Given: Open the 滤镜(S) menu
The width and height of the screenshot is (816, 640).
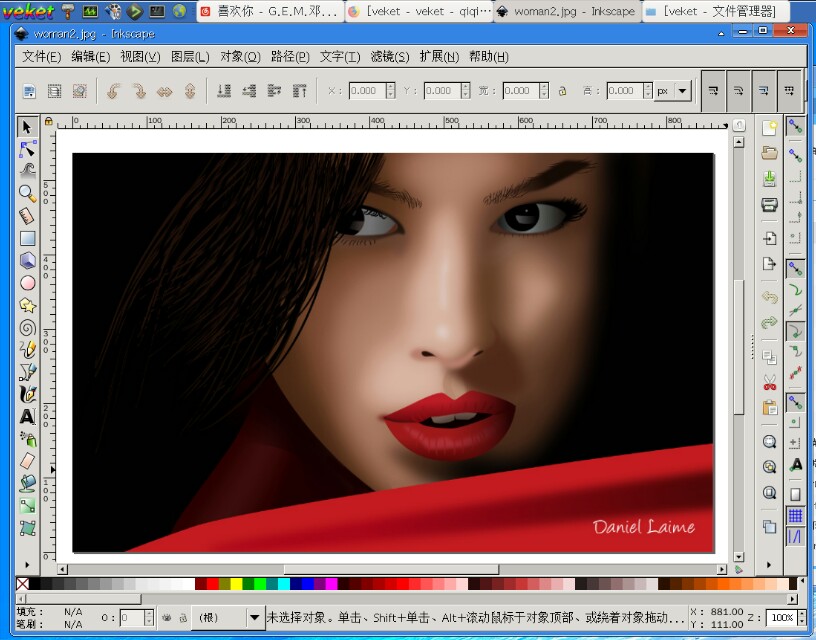Looking at the screenshot, I should 389,57.
